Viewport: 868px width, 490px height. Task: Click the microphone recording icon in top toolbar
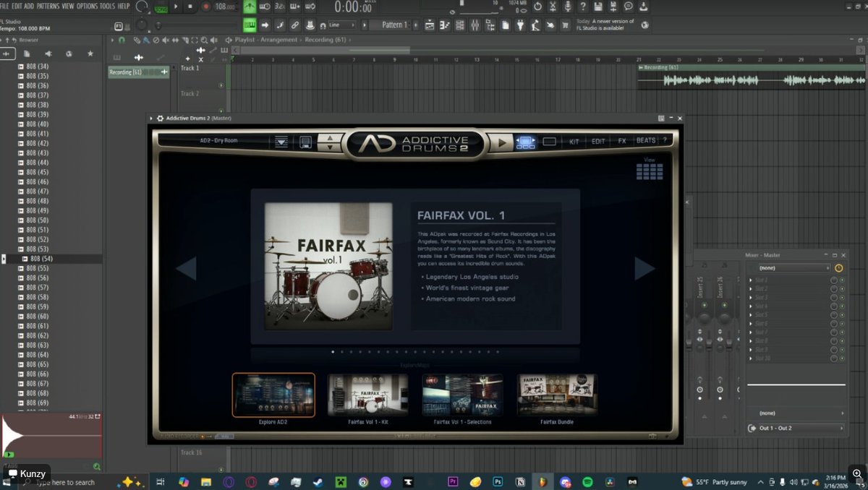pyautogui.click(x=568, y=7)
